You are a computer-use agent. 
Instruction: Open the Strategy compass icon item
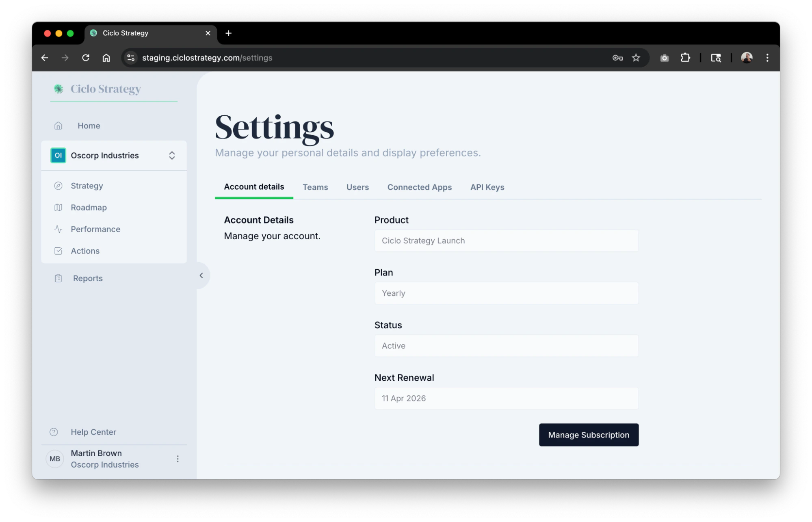click(58, 186)
